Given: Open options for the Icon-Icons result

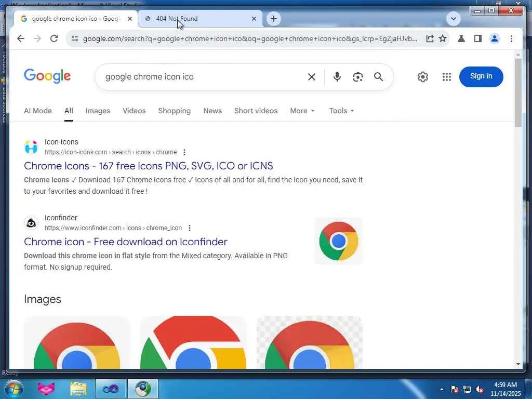Looking at the screenshot, I should (184, 152).
